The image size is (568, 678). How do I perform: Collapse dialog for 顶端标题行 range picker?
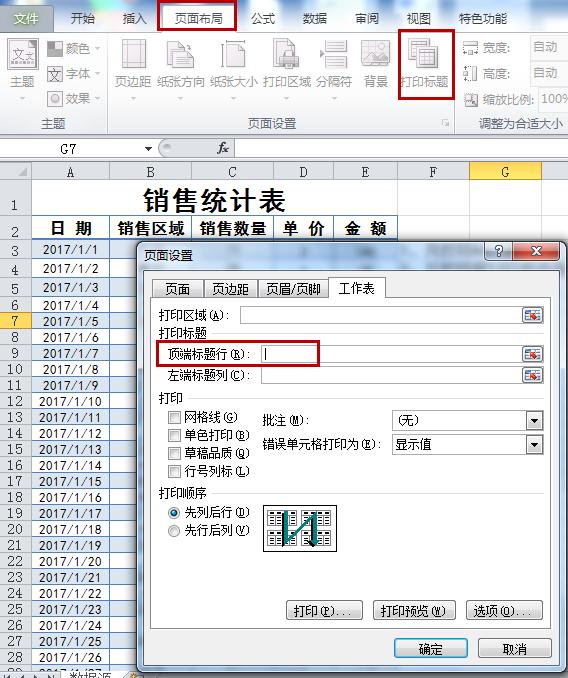pos(533,354)
